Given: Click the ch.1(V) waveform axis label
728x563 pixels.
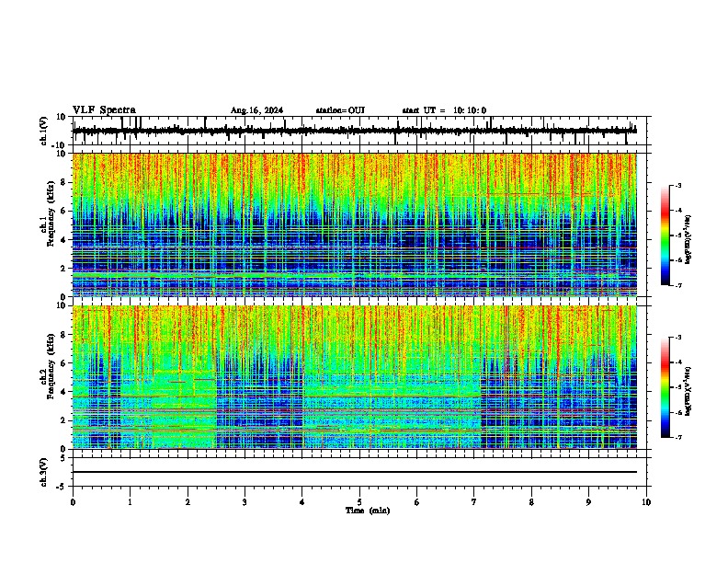Looking at the screenshot, I should 44,131.
